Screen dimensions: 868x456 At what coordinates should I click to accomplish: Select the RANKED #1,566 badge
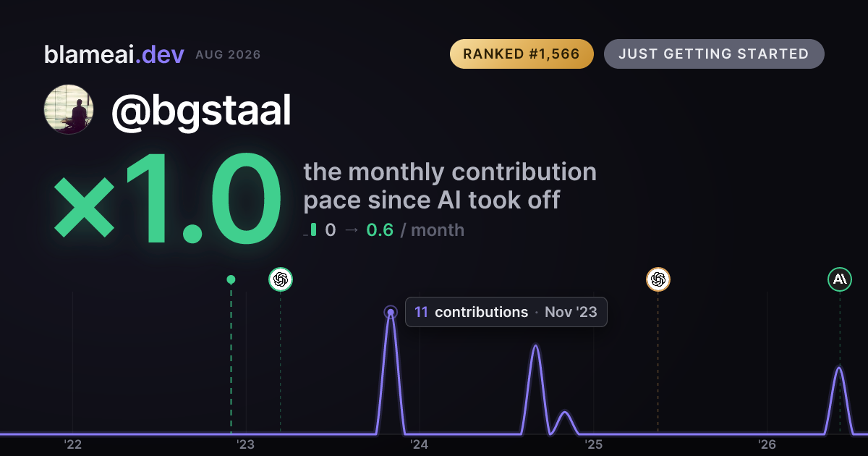[522, 54]
